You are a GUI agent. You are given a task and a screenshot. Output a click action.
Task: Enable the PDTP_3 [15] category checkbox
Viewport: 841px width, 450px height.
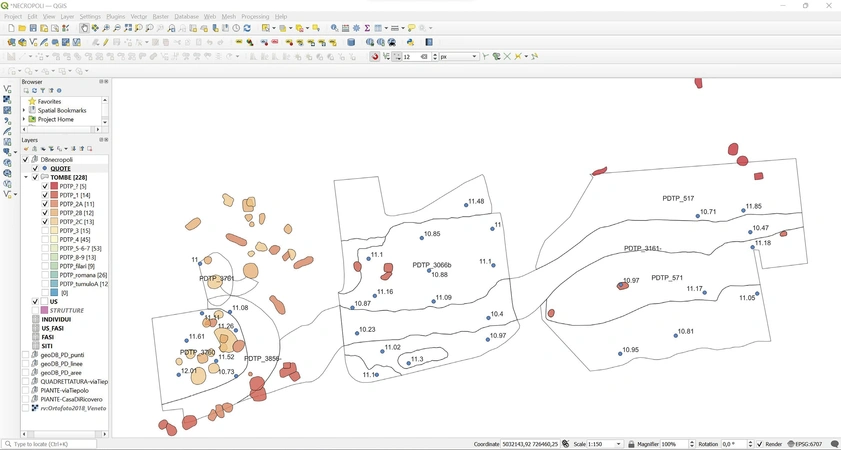click(x=45, y=231)
